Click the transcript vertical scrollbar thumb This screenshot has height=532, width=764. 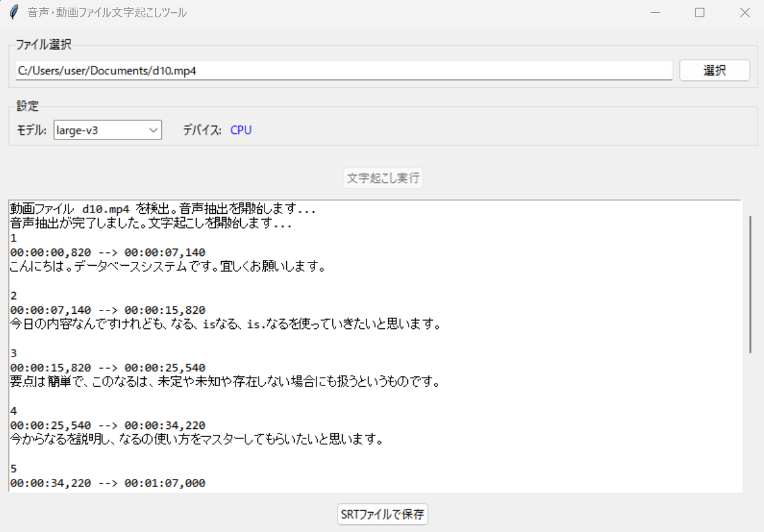point(750,284)
